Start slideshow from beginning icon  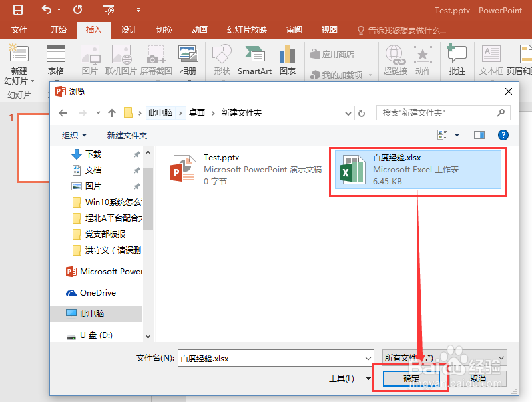(x=109, y=10)
